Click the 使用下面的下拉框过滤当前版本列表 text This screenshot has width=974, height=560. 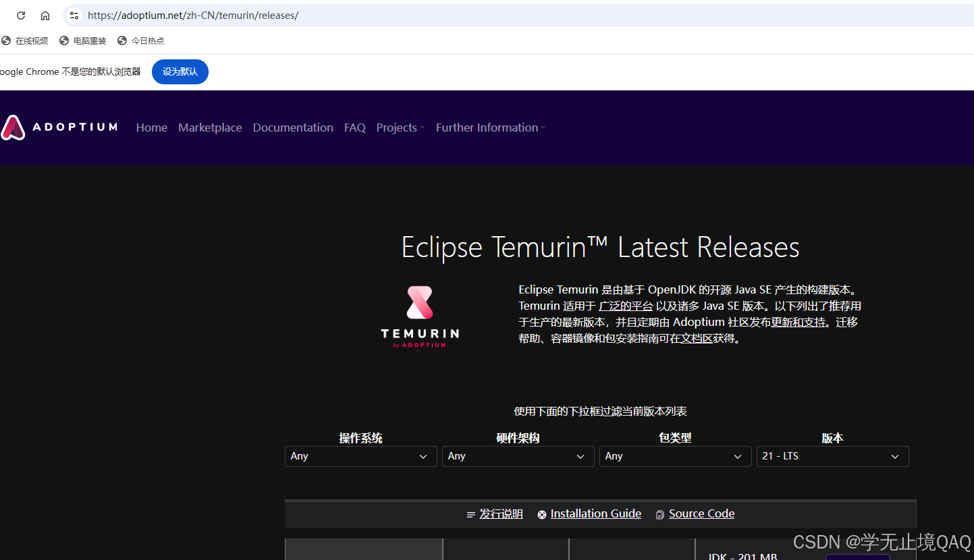click(x=600, y=411)
